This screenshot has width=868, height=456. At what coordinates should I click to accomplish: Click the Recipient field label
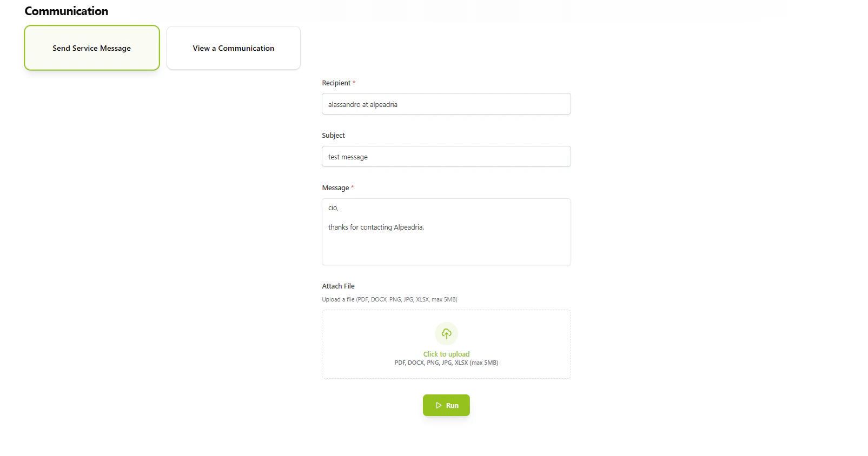pyautogui.click(x=335, y=83)
